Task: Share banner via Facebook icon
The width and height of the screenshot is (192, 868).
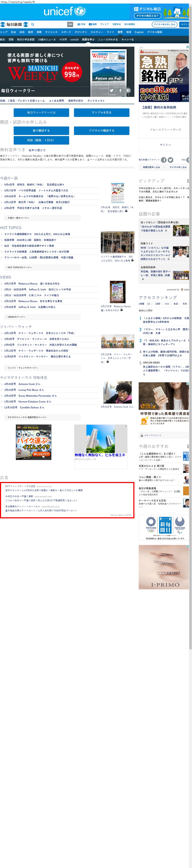Action: 120,90
